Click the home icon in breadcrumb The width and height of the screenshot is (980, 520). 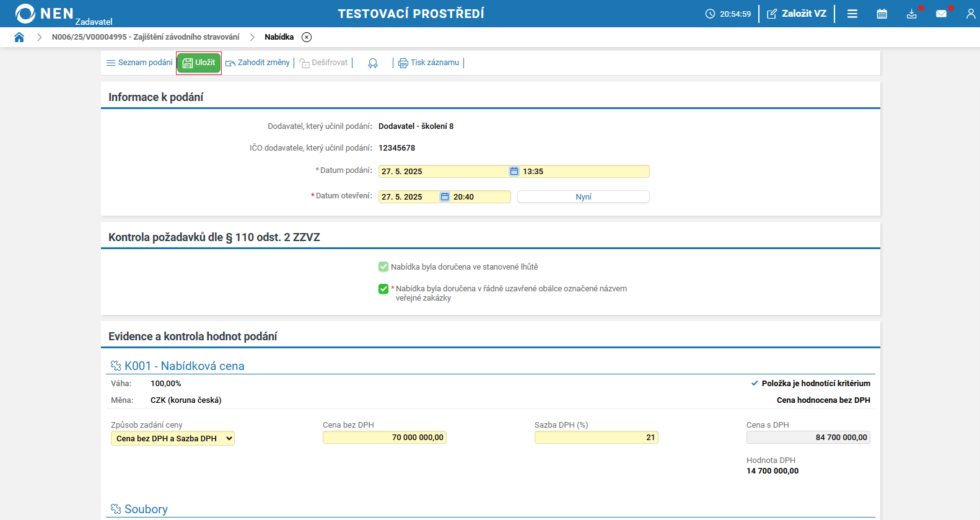point(19,37)
